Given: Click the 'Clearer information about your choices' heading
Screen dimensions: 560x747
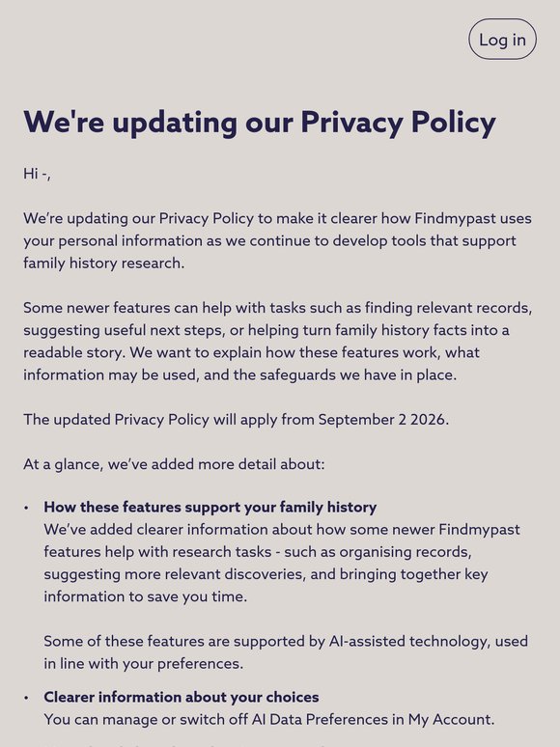Looking at the screenshot, I should coord(182,698).
